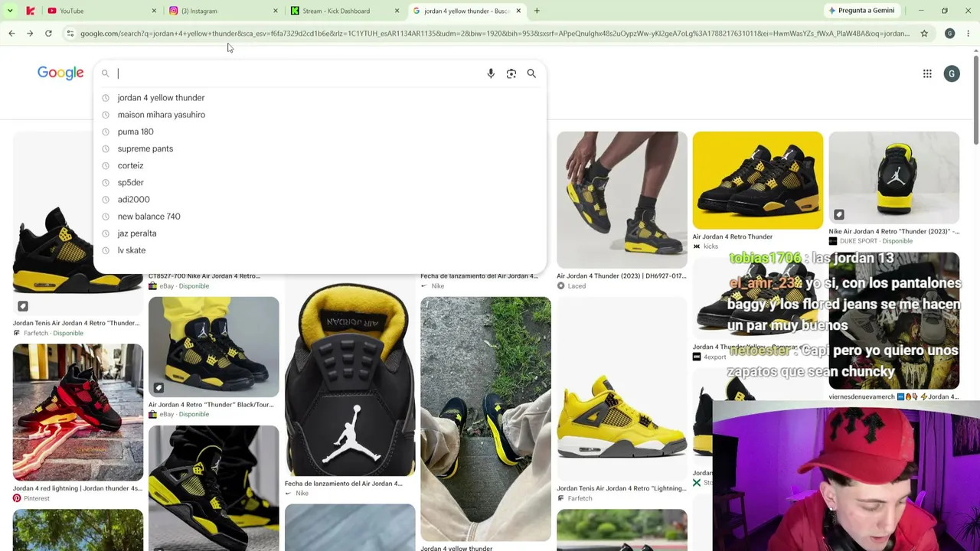Choose the 'adi2000' suggestion
Viewport: 980px width, 551px height.
coord(320,200)
